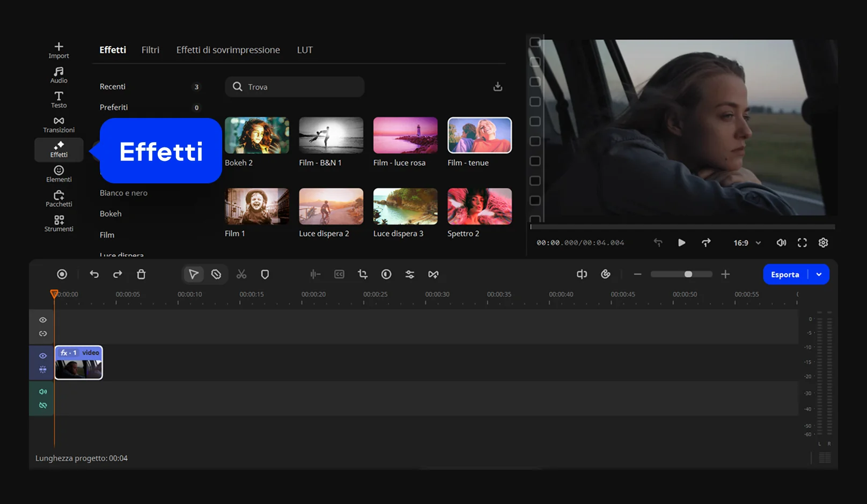This screenshot has width=867, height=504.
Task: Open the 16:9 aspect ratio dropdown
Action: (x=747, y=243)
